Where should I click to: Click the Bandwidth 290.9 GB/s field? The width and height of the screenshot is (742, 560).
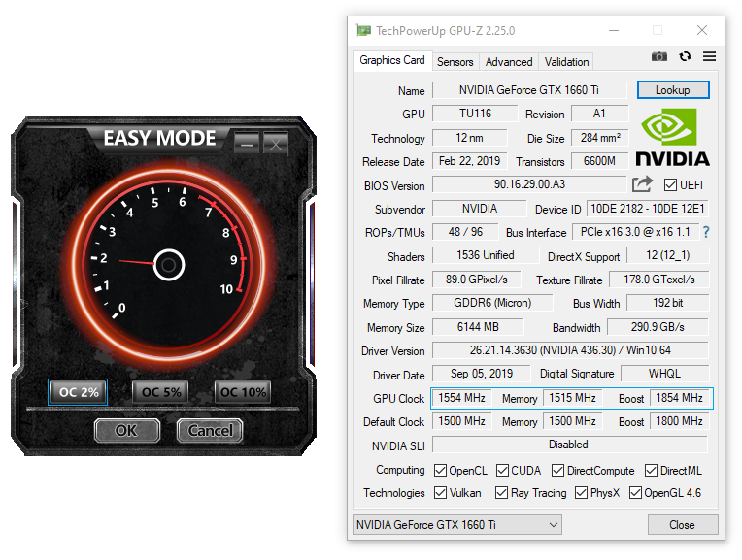(x=658, y=327)
